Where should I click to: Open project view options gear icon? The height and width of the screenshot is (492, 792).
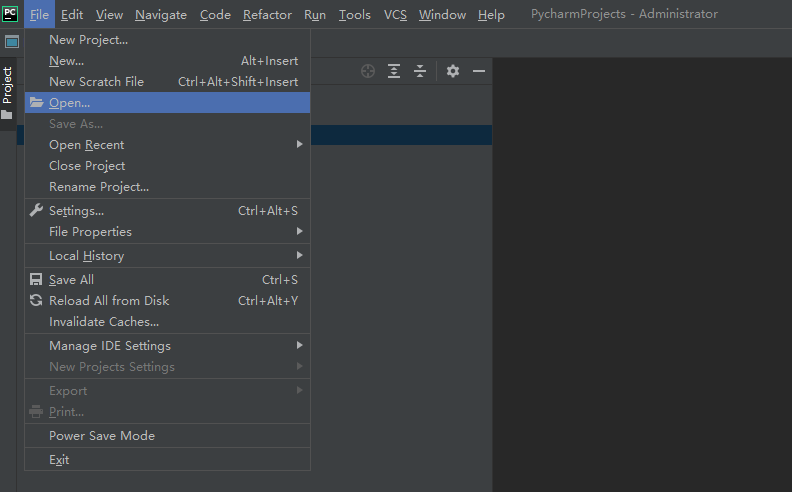coord(453,71)
